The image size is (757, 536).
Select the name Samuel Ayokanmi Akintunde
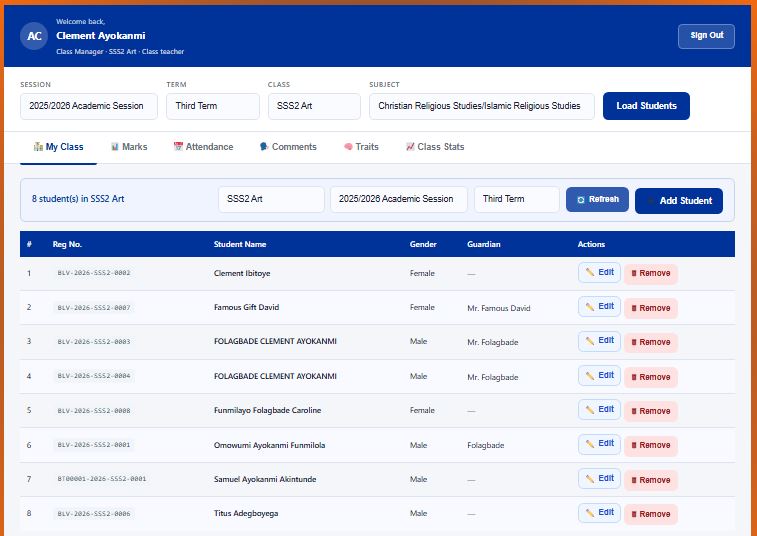click(265, 480)
